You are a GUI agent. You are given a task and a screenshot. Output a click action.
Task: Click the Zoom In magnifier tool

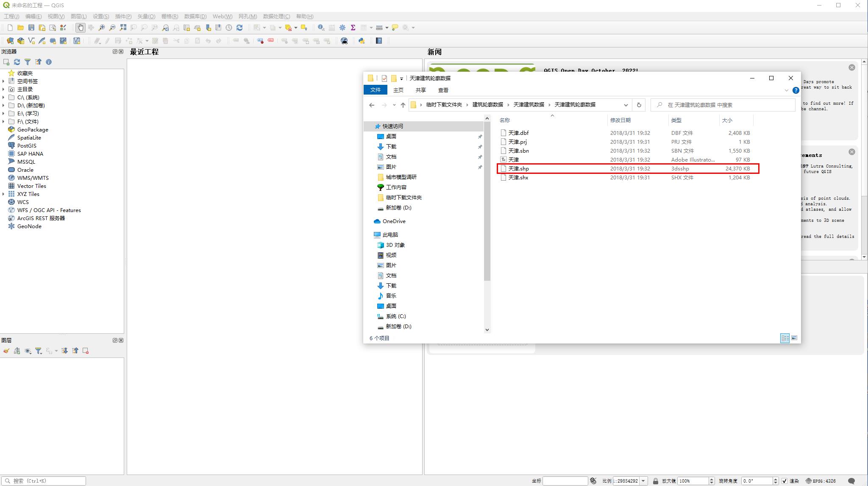point(102,28)
